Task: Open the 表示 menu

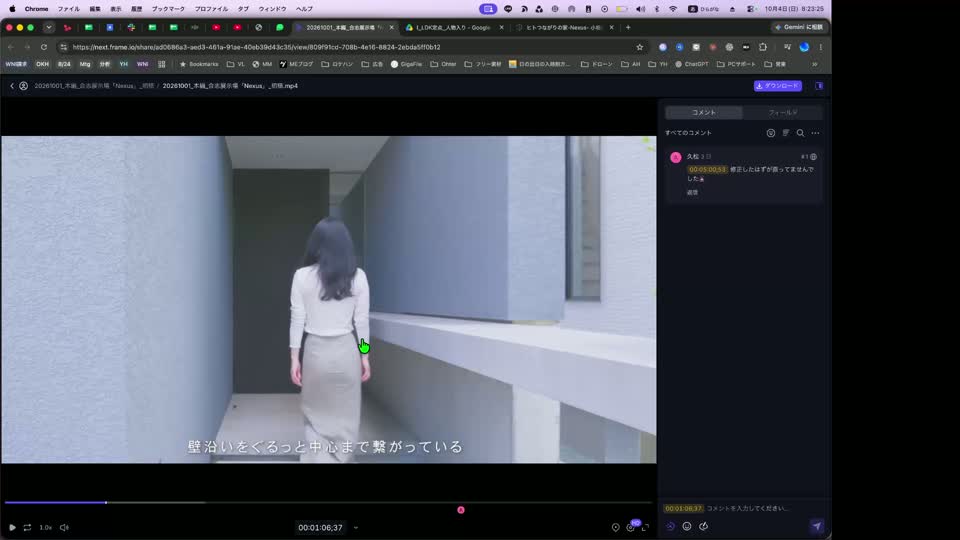Action: tap(116, 9)
